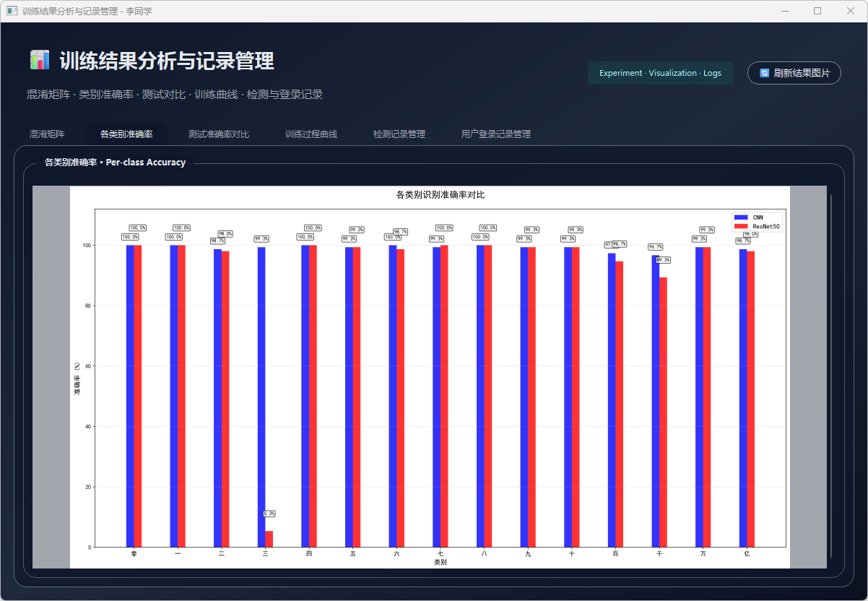Click the bar chart app logo icon

click(x=40, y=60)
